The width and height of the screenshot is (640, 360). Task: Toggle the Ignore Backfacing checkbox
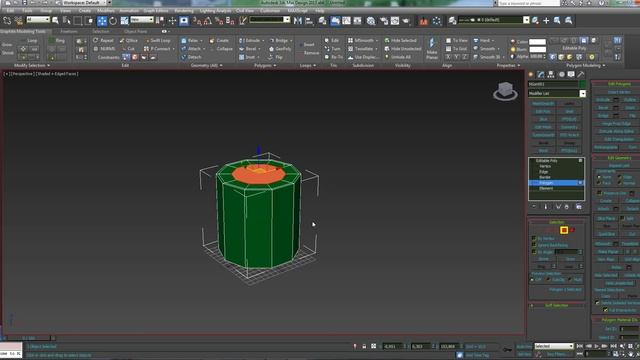pyautogui.click(x=533, y=245)
